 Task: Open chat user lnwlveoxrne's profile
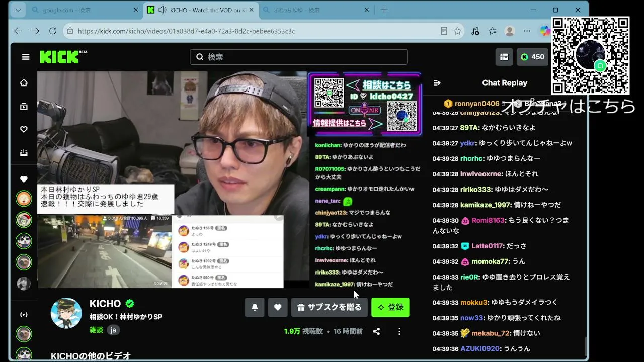[481, 174]
